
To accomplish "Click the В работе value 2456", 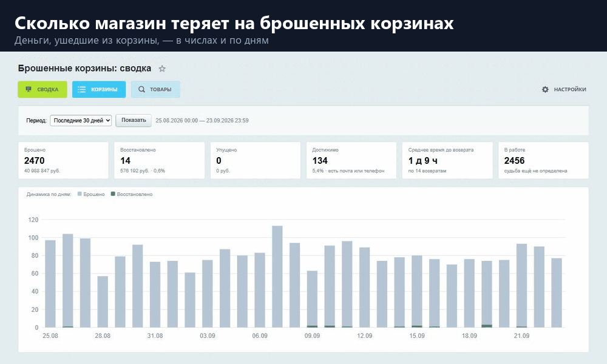I will coord(515,161).
